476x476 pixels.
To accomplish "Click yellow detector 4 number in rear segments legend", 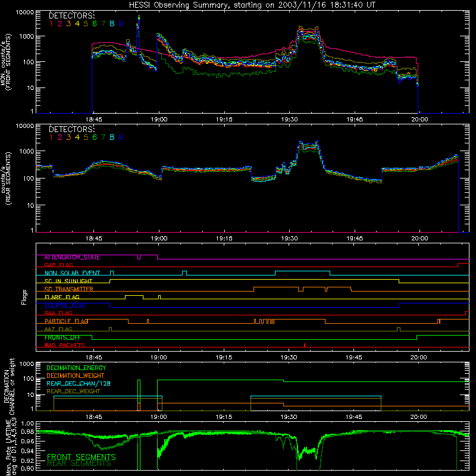I will point(77,137).
